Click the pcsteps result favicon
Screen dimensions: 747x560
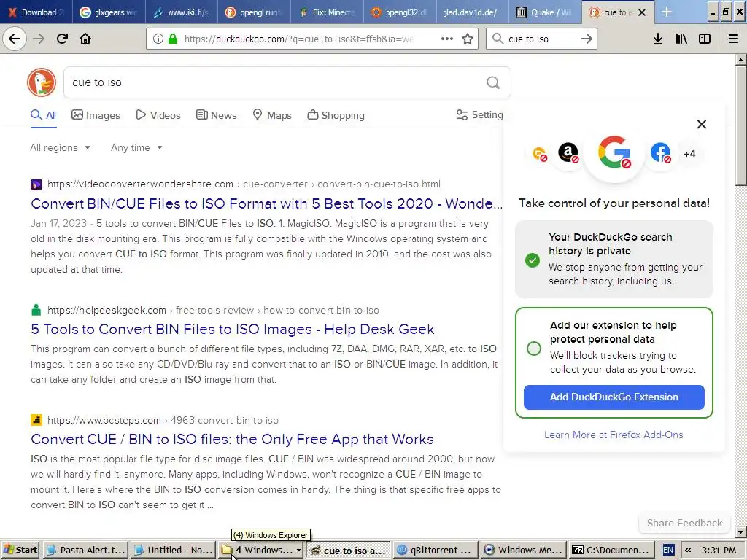36,420
